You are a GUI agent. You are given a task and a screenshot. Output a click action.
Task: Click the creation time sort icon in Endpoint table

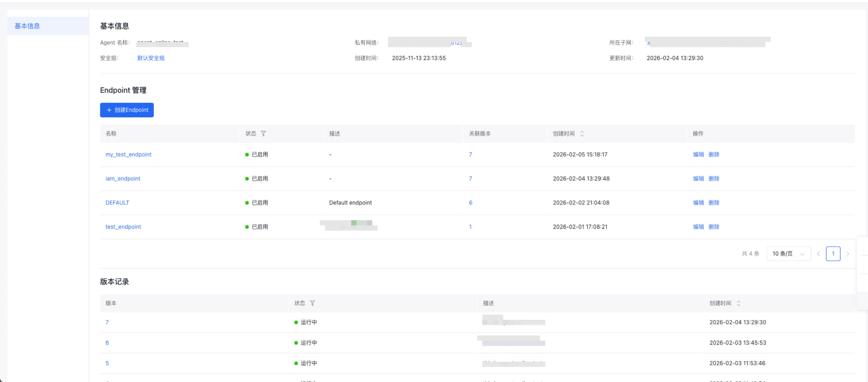pyautogui.click(x=582, y=134)
